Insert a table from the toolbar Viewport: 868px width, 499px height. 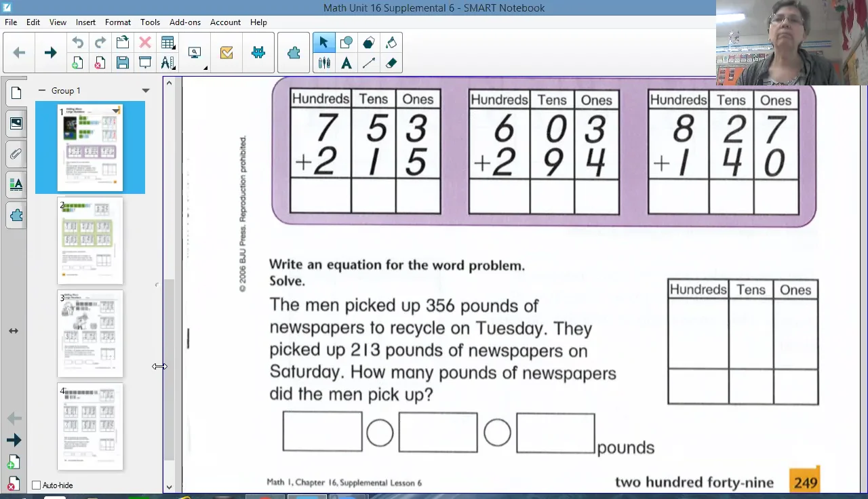(x=167, y=43)
